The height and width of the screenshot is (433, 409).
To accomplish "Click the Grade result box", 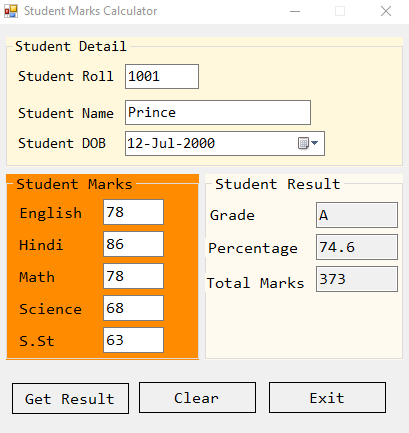I will pos(357,215).
